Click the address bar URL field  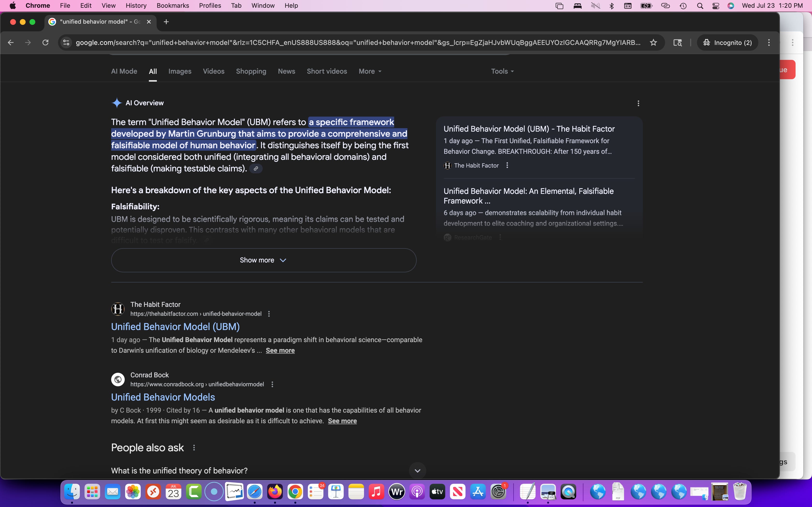357,42
